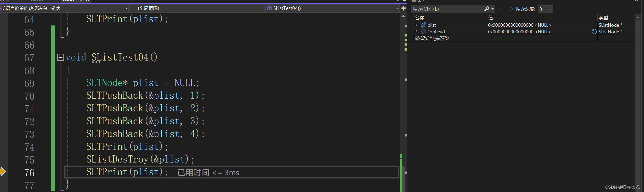Expand the plist watch entry
Viewport: 644px width, 192px height.
(x=416, y=25)
